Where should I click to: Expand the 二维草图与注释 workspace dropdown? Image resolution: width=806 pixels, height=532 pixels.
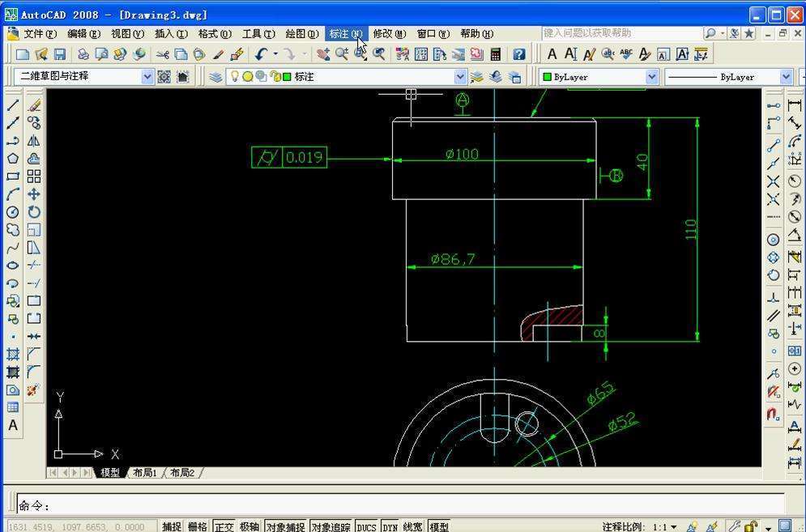(x=147, y=77)
